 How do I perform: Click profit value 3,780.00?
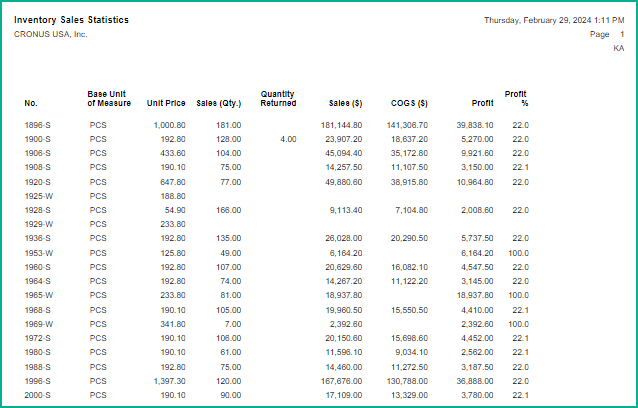pos(477,395)
